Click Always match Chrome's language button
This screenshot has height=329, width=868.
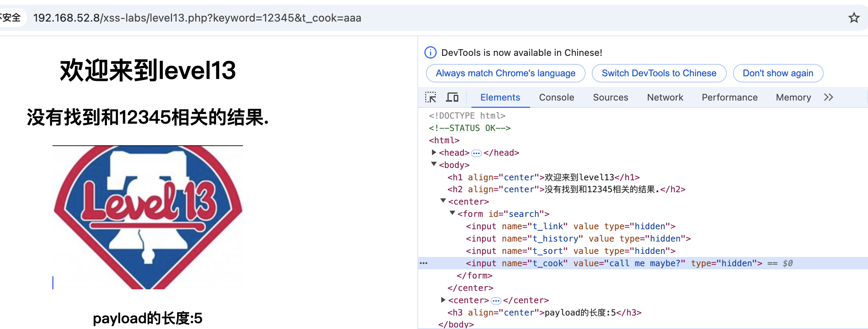click(505, 73)
